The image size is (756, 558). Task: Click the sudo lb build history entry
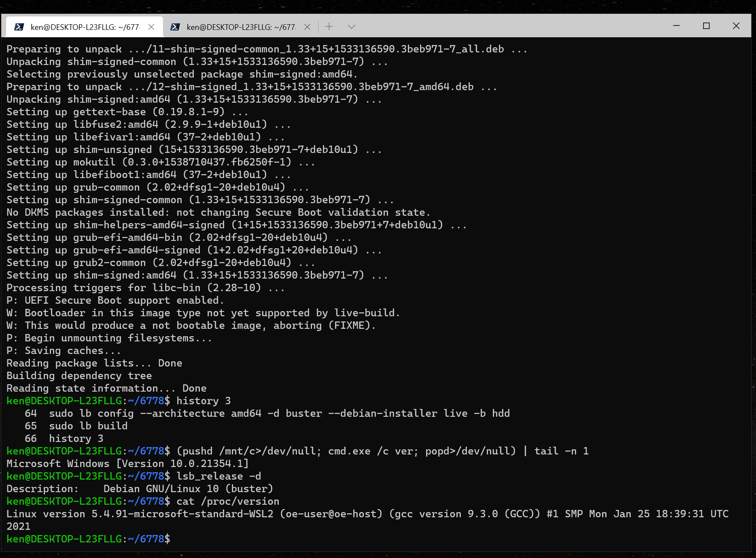(x=88, y=425)
